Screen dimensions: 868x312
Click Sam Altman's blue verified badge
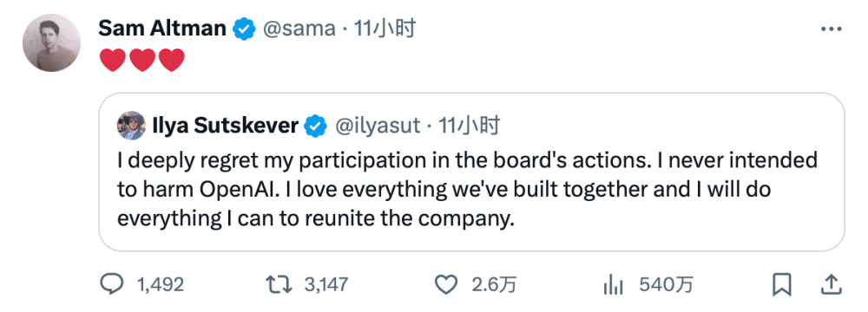tap(244, 29)
